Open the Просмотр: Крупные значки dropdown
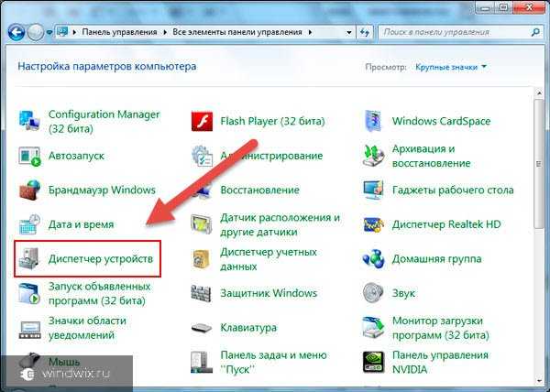Image resolution: width=550 pixels, height=392 pixels. [451, 67]
